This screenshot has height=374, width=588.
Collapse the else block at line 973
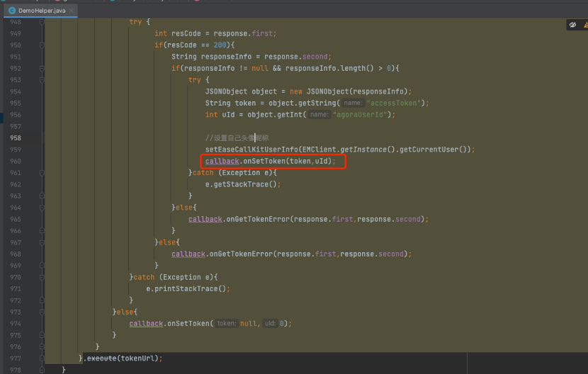pyautogui.click(x=42, y=312)
